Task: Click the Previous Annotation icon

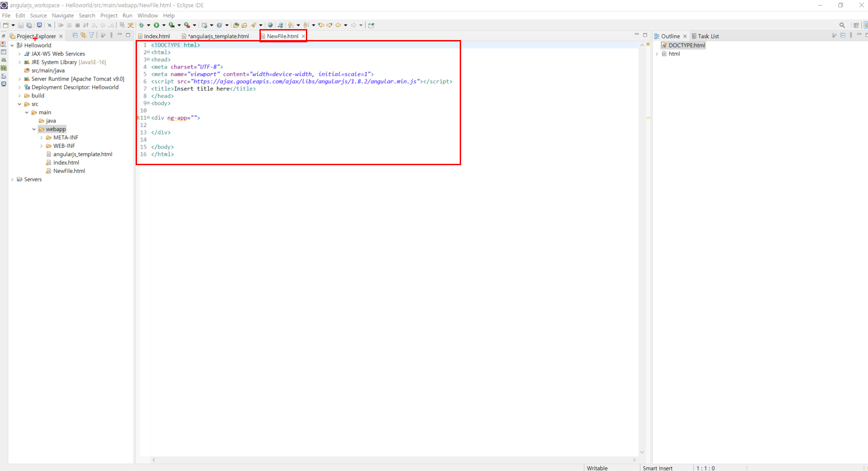Action: coord(305,25)
